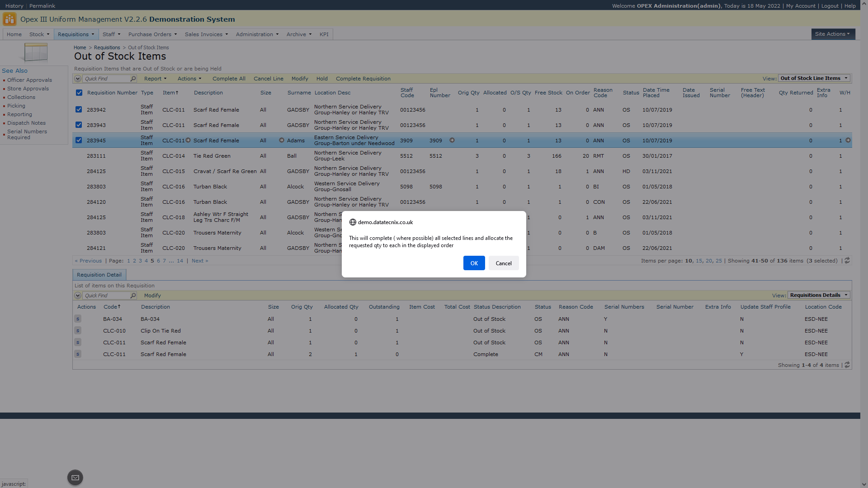The width and height of the screenshot is (868, 488).
Task: Uncheck the select-all header checkbox
Action: coord(79,93)
